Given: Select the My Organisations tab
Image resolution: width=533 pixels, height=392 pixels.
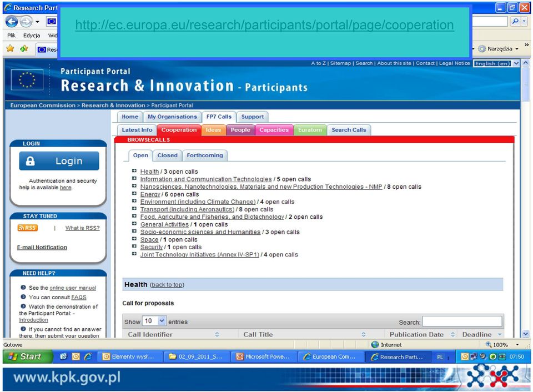Looking at the screenshot, I should coord(172,117).
